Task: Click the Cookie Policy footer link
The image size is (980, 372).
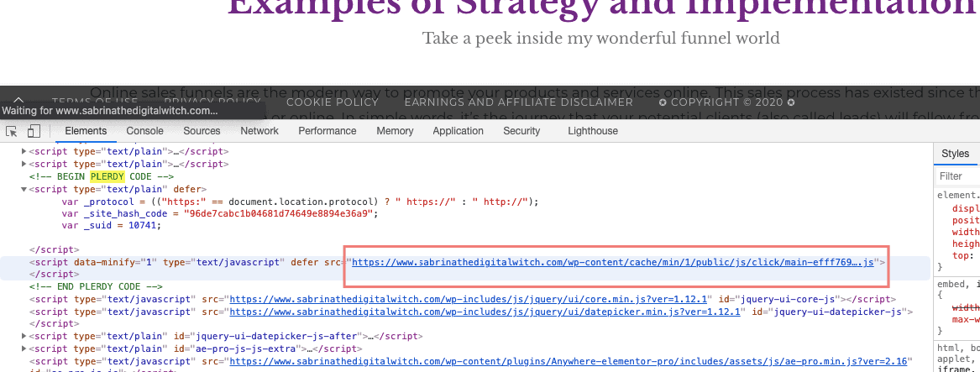Action: click(x=333, y=102)
